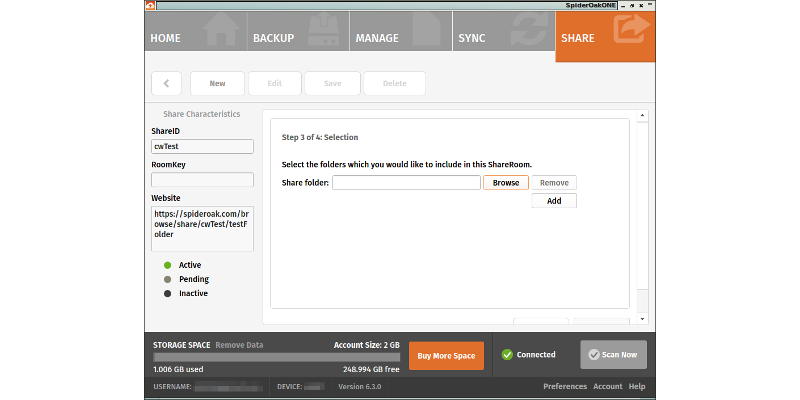800x400 pixels.
Task: Open the BACKUP tab
Action: 273,38
